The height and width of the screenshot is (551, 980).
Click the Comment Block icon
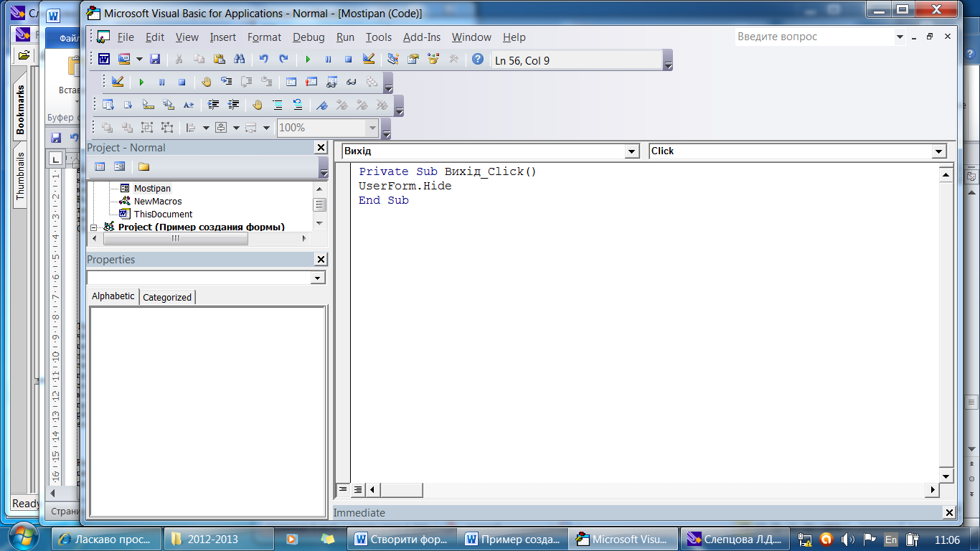tap(278, 105)
